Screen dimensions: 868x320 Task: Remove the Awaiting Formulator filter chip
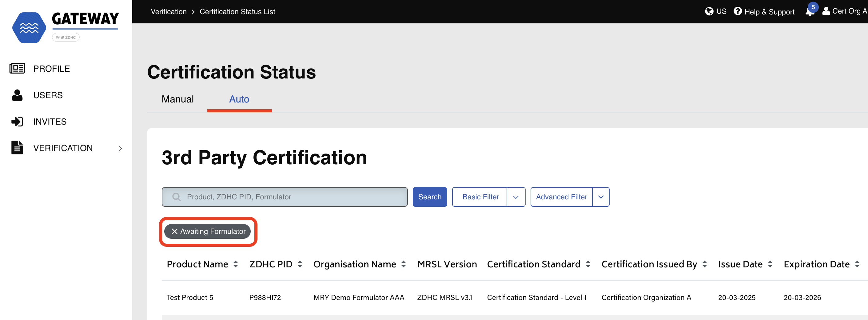174,231
